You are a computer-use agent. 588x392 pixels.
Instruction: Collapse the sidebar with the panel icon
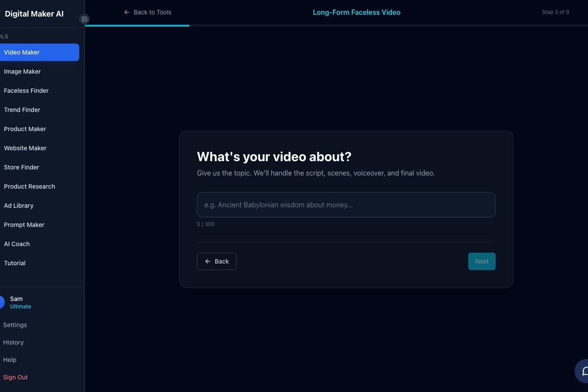coord(84,19)
